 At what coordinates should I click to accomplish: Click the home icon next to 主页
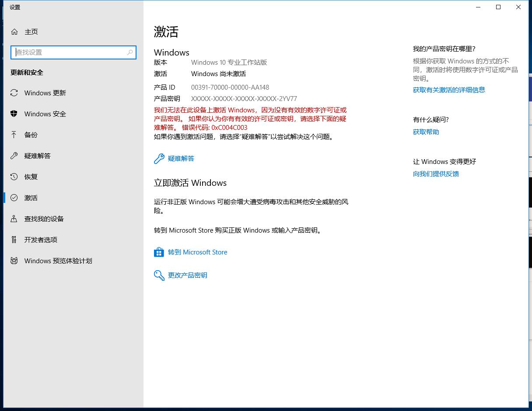pos(14,32)
